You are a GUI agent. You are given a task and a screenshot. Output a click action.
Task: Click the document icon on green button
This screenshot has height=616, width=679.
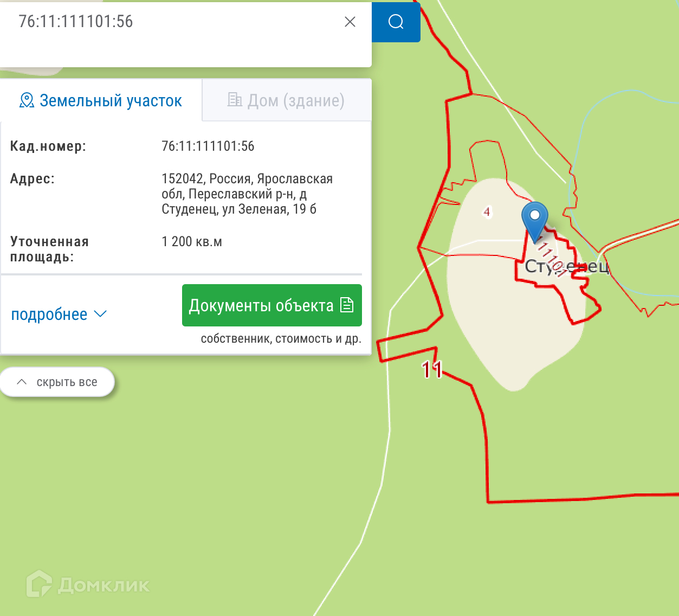(347, 305)
